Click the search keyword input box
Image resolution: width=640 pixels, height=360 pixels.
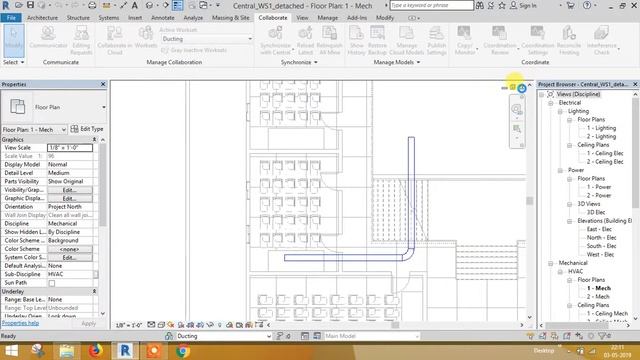pos(432,5)
